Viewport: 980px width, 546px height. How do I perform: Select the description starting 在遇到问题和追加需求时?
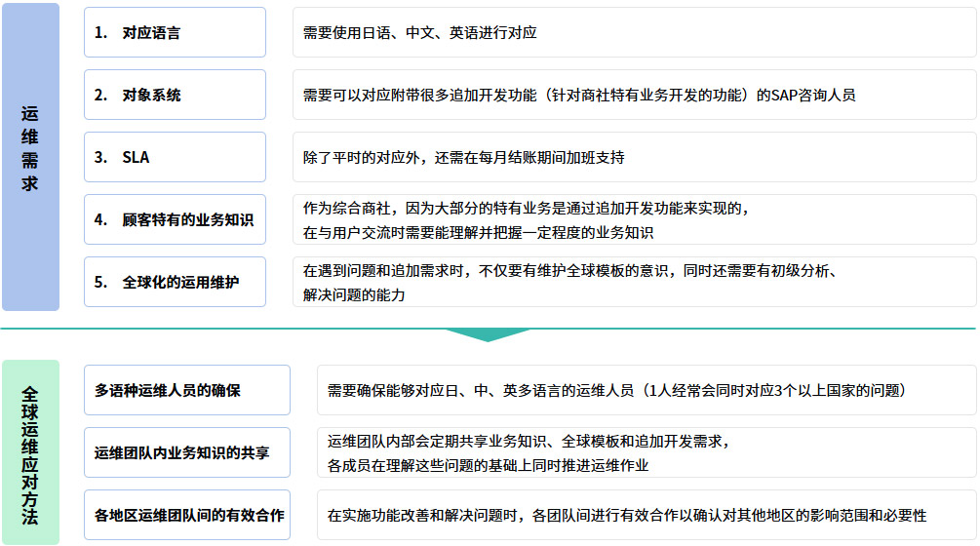click(x=634, y=282)
